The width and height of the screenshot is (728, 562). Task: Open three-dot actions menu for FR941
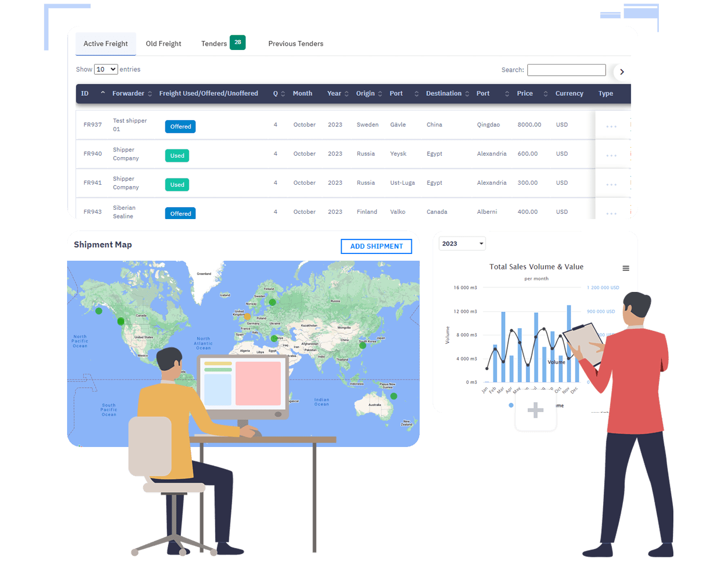click(x=612, y=185)
